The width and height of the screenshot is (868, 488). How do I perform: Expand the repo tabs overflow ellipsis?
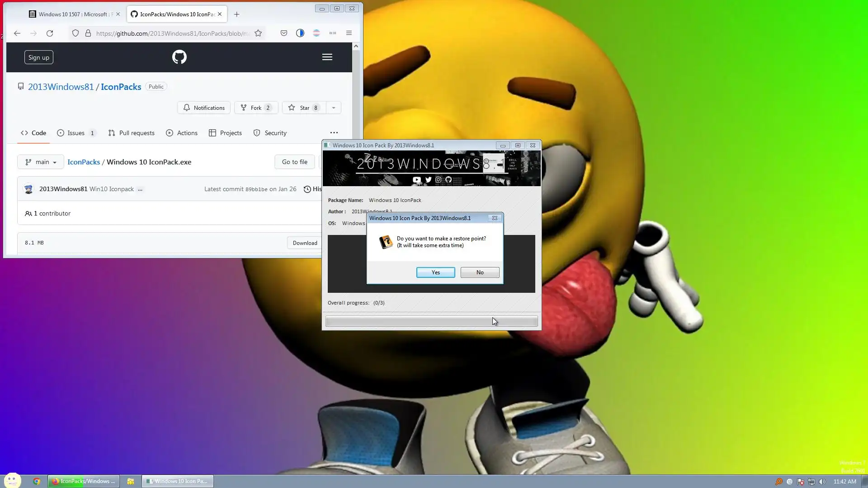pos(334,133)
